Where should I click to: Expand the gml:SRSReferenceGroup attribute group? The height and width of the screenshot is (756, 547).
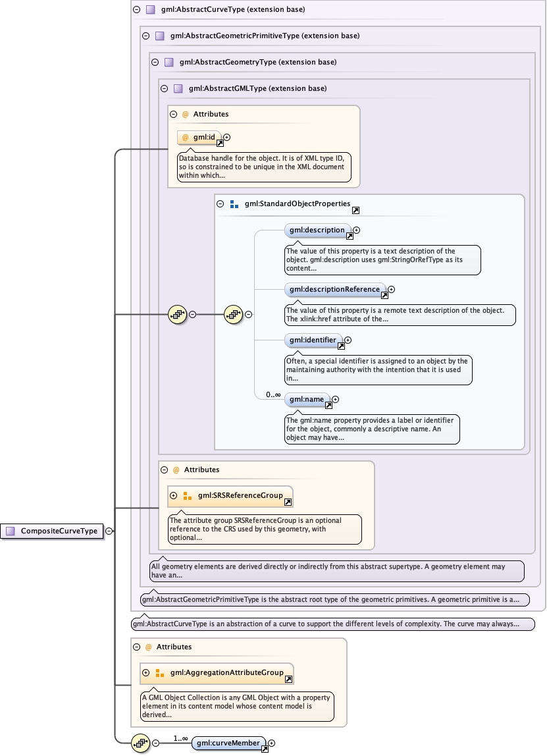[x=174, y=496]
